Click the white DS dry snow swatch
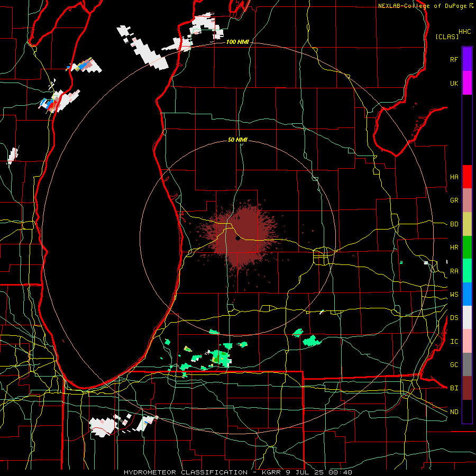 point(467,317)
